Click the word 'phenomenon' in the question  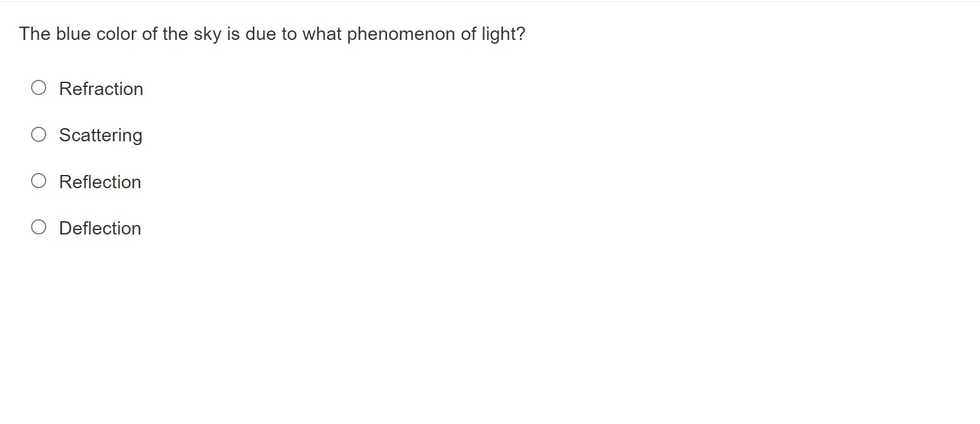click(401, 35)
